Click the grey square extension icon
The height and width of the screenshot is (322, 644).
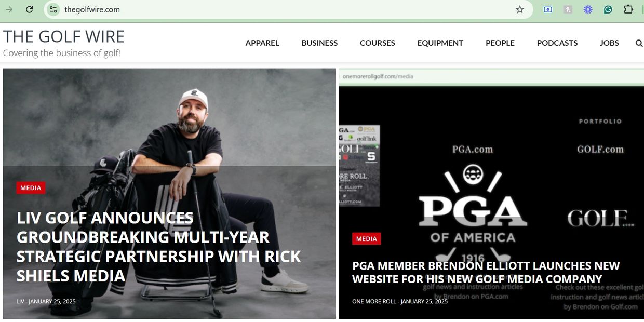568,9
